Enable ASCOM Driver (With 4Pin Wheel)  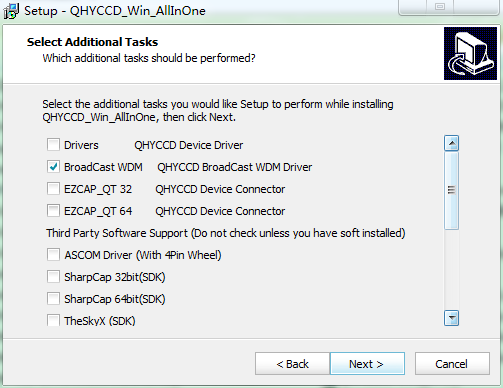click(x=53, y=255)
